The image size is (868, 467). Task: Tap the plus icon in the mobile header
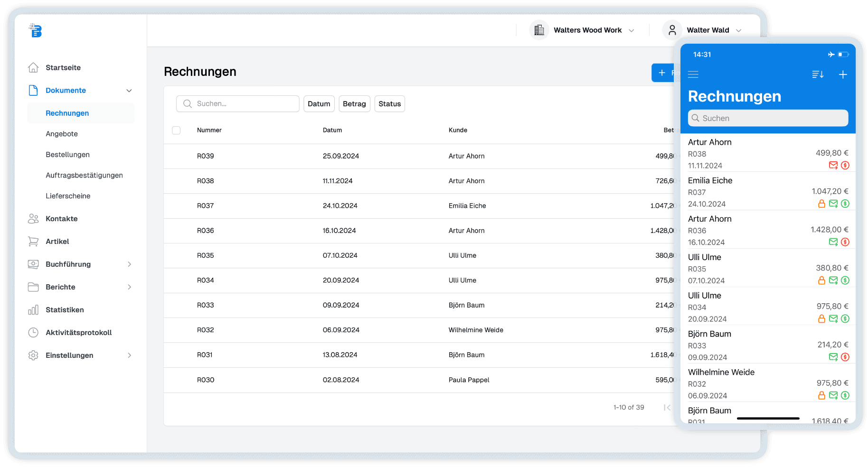(843, 74)
